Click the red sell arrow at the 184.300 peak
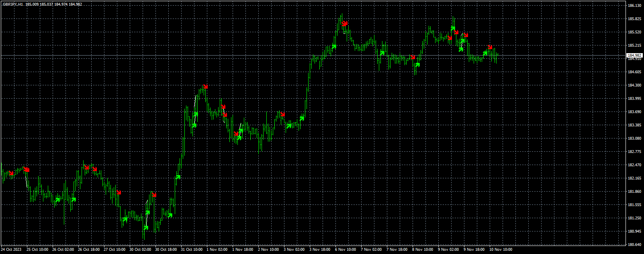Image resolution: width=644 pixels, height=254 pixels. click(x=205, y=87)
